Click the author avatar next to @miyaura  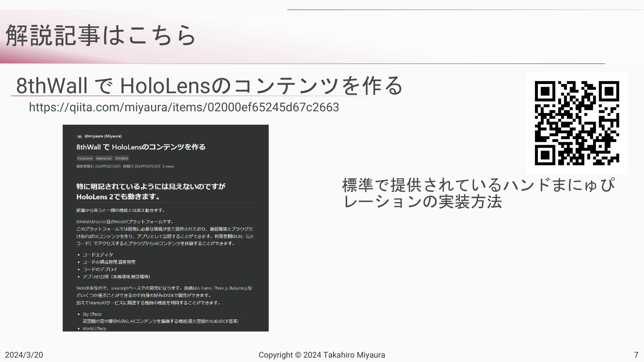pyautogui.click(x=79, y=136)
